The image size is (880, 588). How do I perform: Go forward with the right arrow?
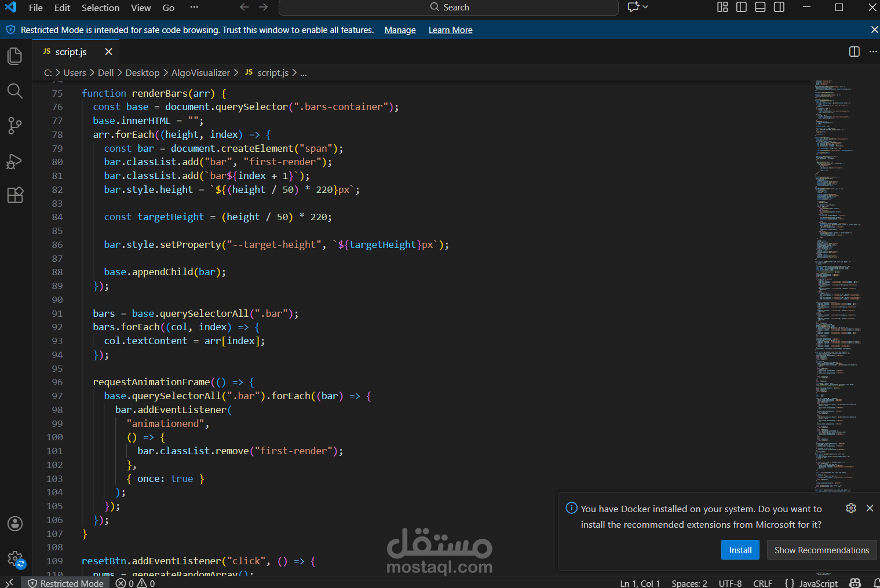pos(264,8)
